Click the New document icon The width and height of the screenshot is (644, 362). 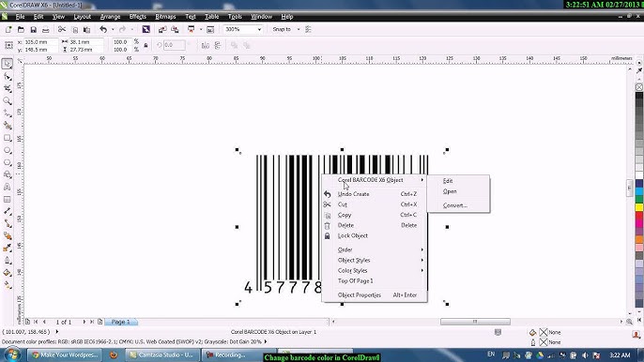coord(8,29)
